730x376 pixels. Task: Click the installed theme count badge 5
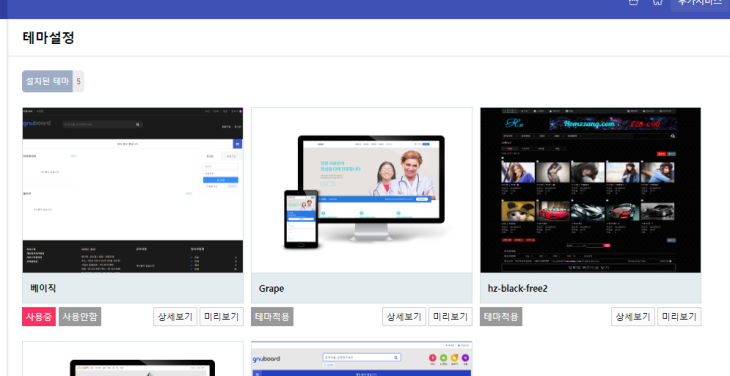click(78, 81)
